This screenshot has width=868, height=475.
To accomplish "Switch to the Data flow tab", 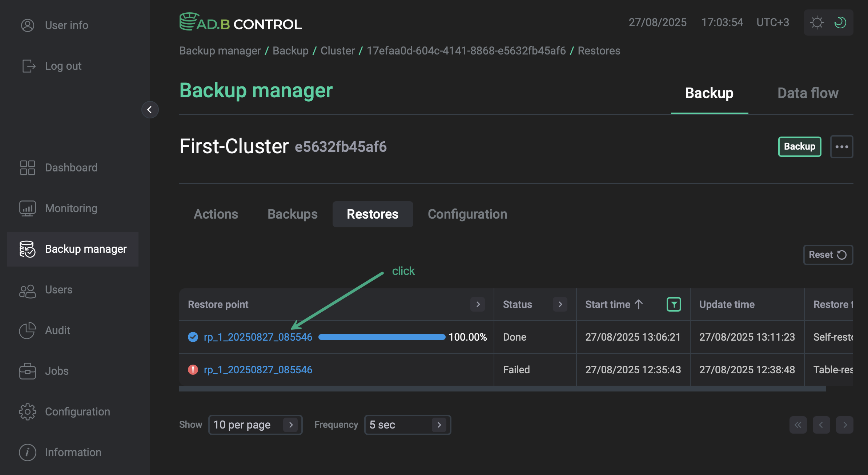I will pos(808,93).
